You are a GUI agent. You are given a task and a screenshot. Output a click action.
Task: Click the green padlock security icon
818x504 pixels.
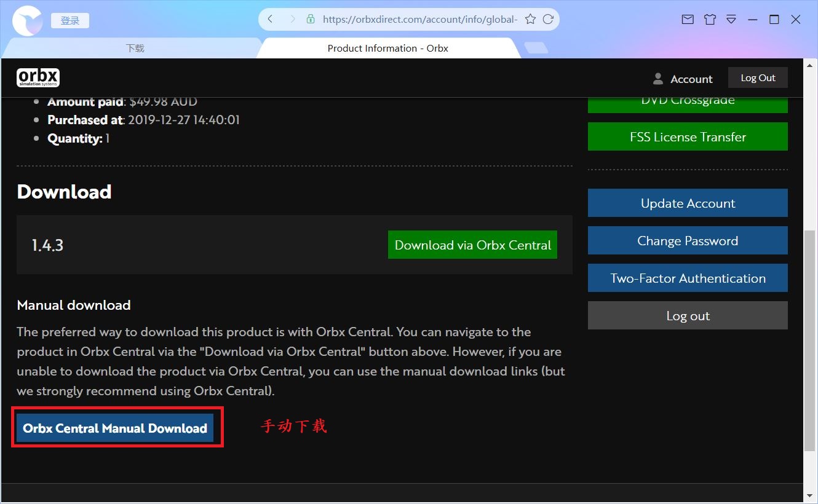[x=311, y=19]
